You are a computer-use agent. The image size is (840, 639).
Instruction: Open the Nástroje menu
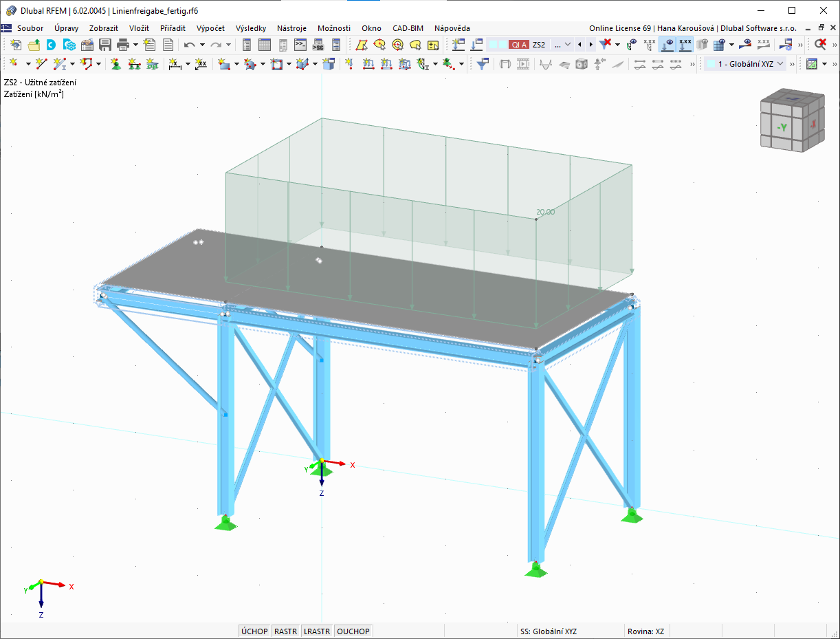point(291,28)
